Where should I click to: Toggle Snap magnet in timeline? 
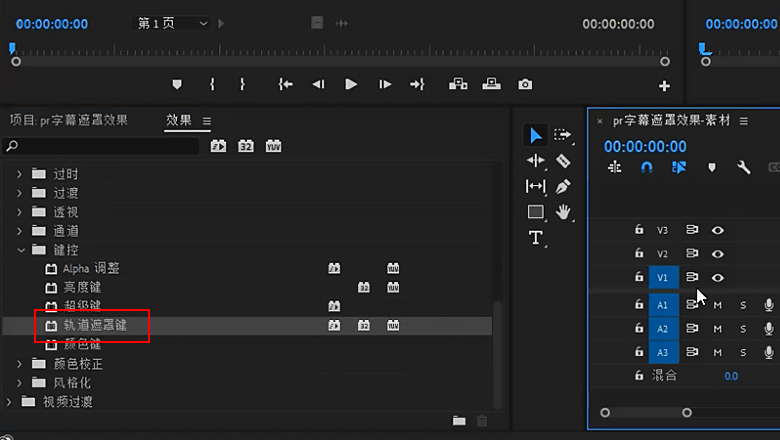click(x=646, y=168)
